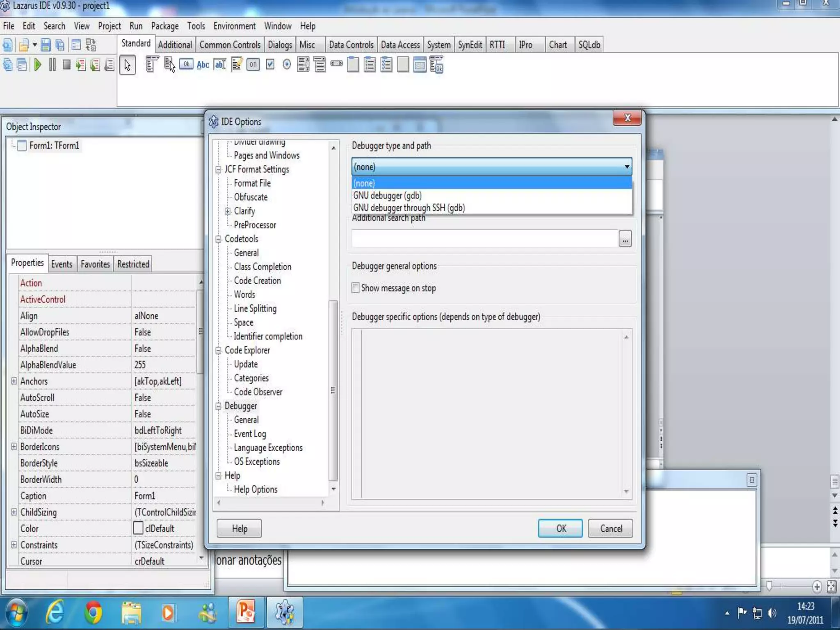
Task: Click the green Run button in toolbar
Action: pos(38,65)
